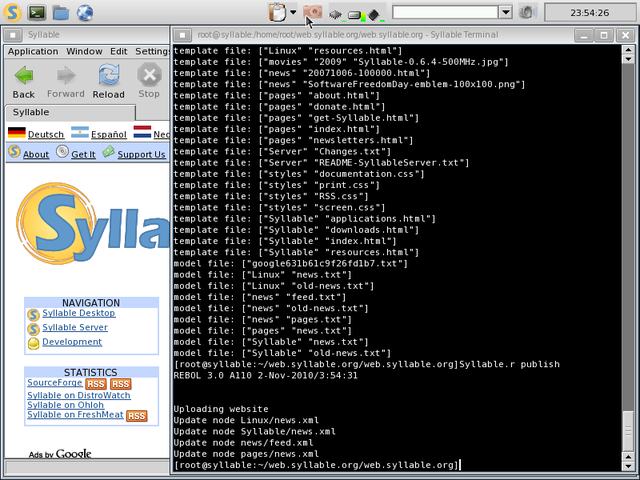Image resolution: width=640 pixels, height=480 pixels.
Task: Open the Application menu
Action: tap(33, 51)
